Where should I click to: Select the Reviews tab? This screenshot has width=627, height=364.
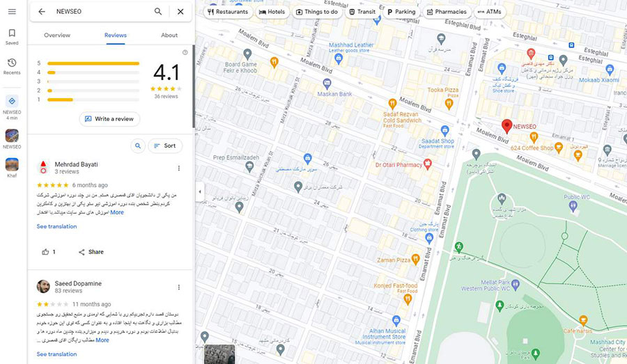coord(116,35)
